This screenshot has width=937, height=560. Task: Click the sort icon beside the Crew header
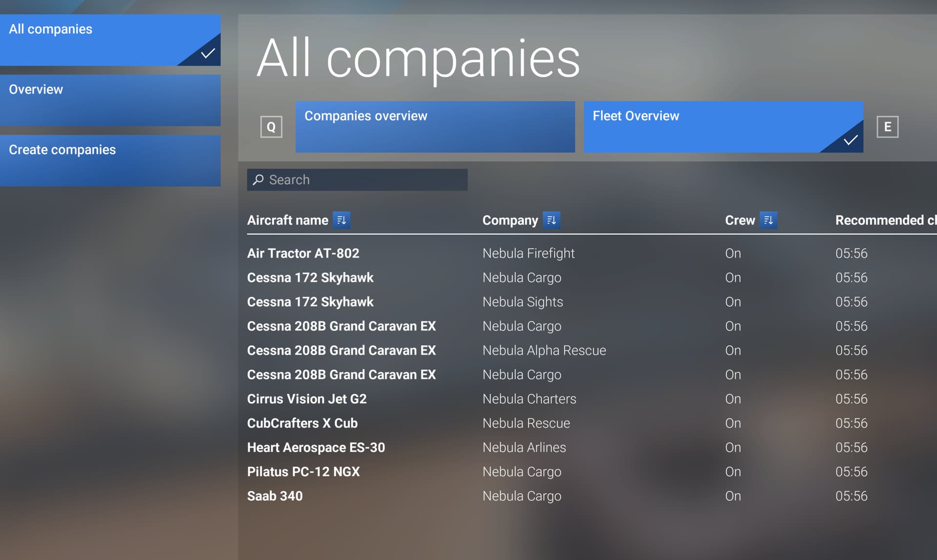pyautogui.click(x=769, y=220)
